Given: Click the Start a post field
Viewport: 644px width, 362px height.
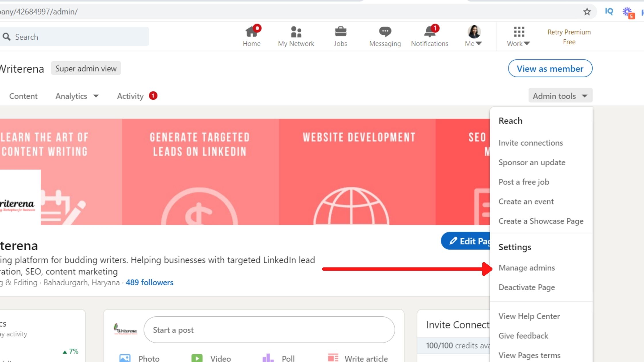Looking at the screenshot, I should 269,330.
